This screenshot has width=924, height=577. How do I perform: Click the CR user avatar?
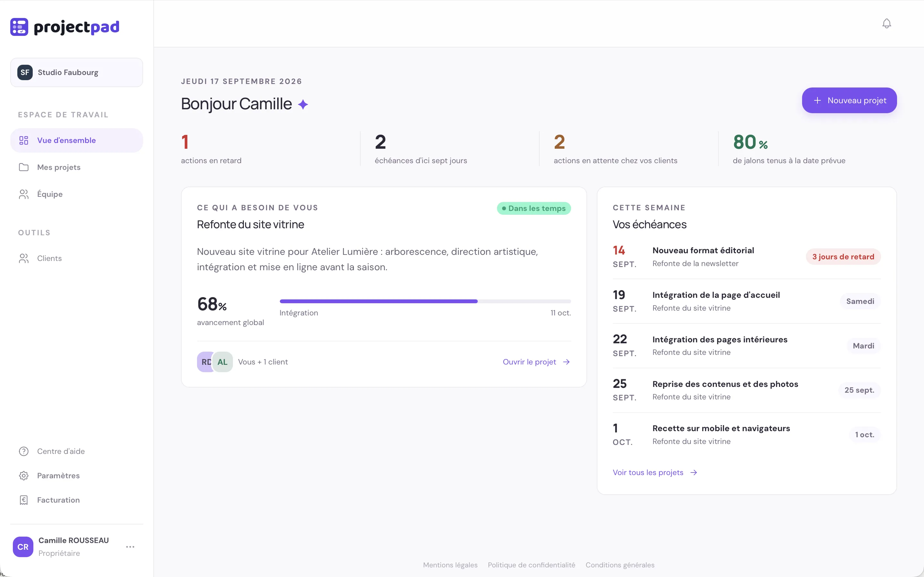(23, 547)
